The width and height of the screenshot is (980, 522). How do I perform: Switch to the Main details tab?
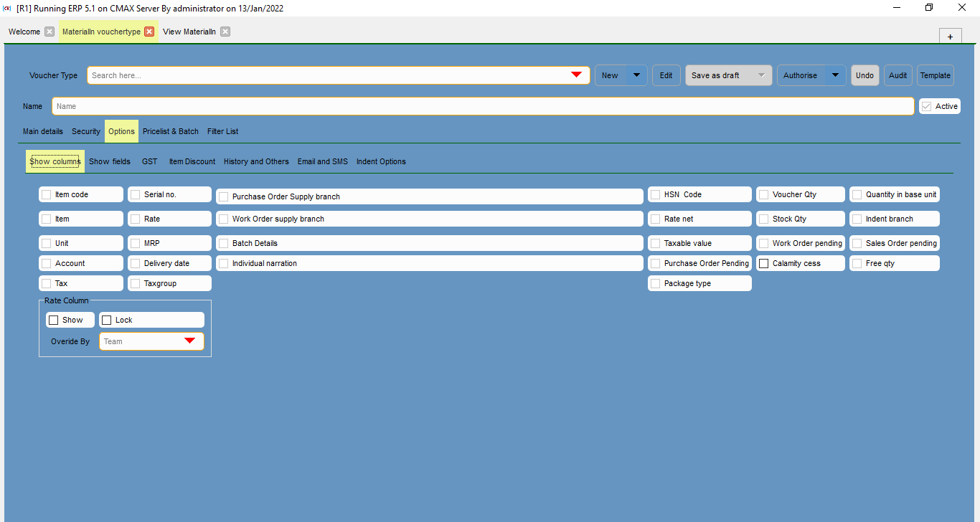(43, 131)
